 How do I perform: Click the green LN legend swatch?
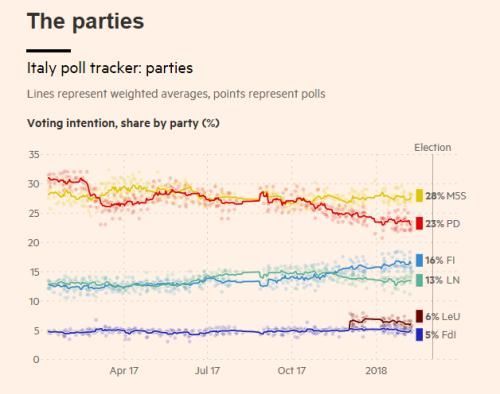419,280
